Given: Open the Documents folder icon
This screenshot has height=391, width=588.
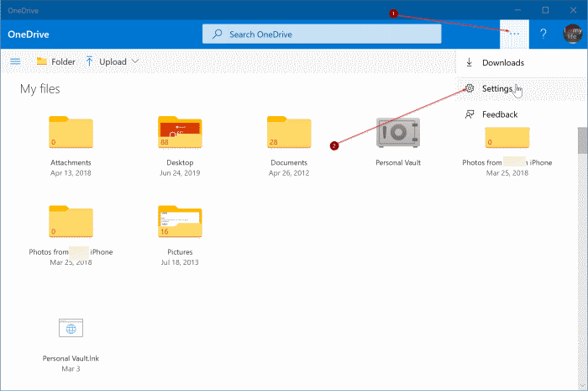Looking at the screenshot, I should click(x=289, y=132).
